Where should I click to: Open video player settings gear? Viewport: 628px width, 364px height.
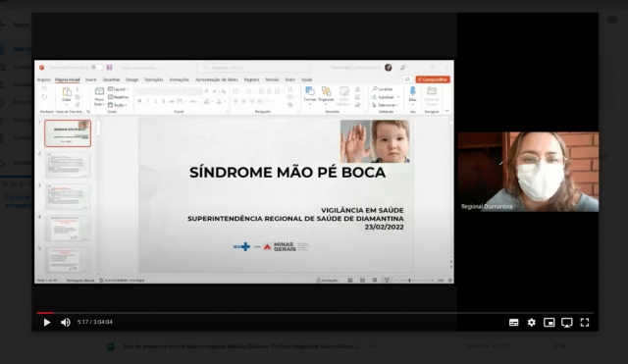pos(532,323)
